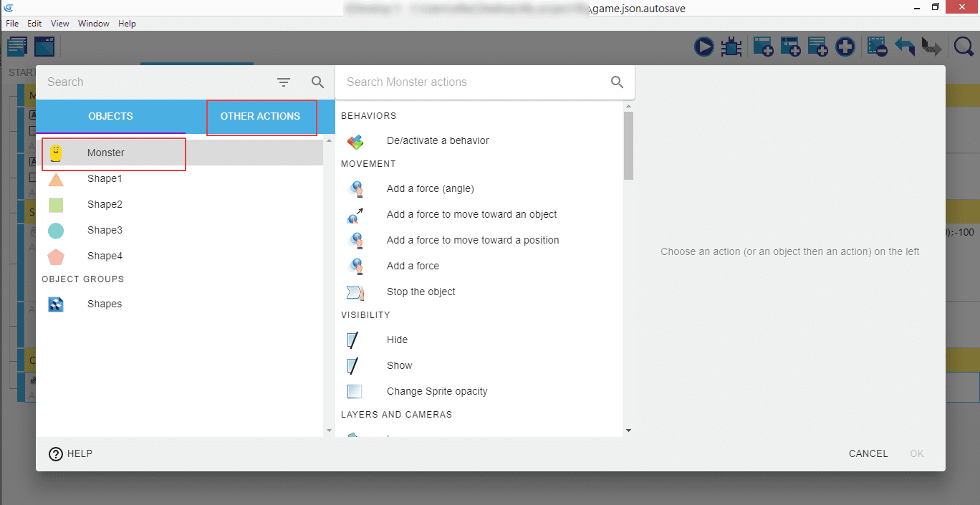This screenshot has width=980, height=505.
Task: Select the Shape3 circle object
Action: [105, 230]
